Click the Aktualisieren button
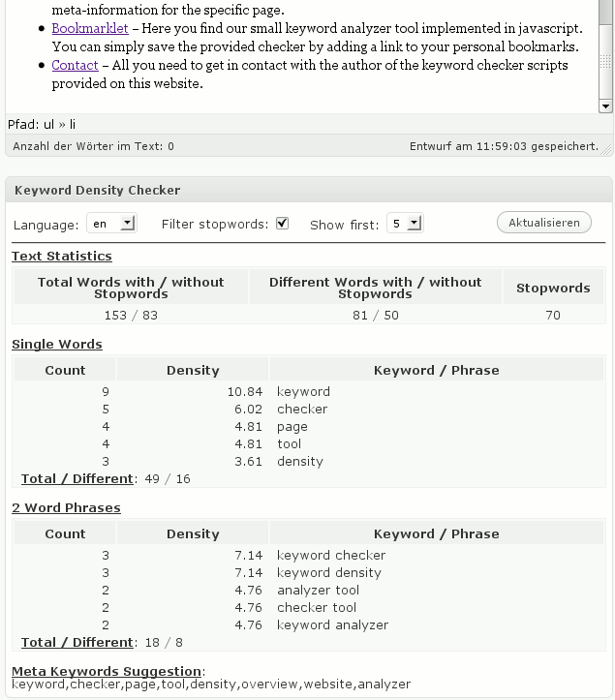 pyautogui.click(x=544, y=223)
